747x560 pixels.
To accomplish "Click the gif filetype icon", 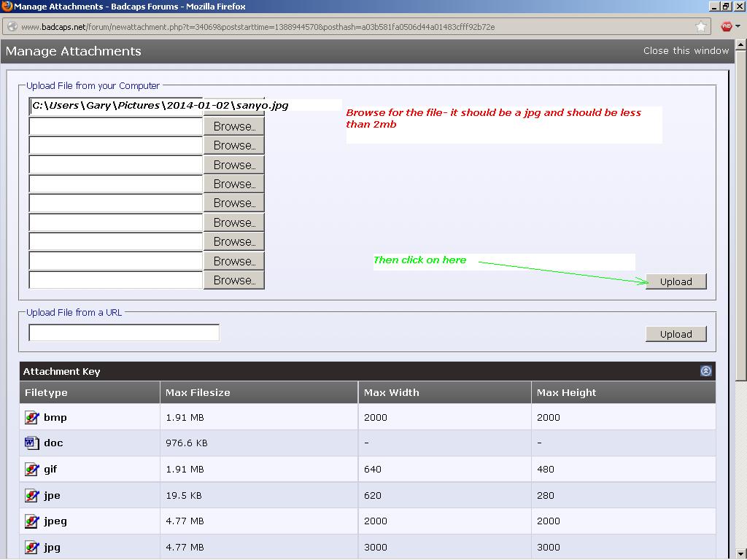I will click(31, 469).
